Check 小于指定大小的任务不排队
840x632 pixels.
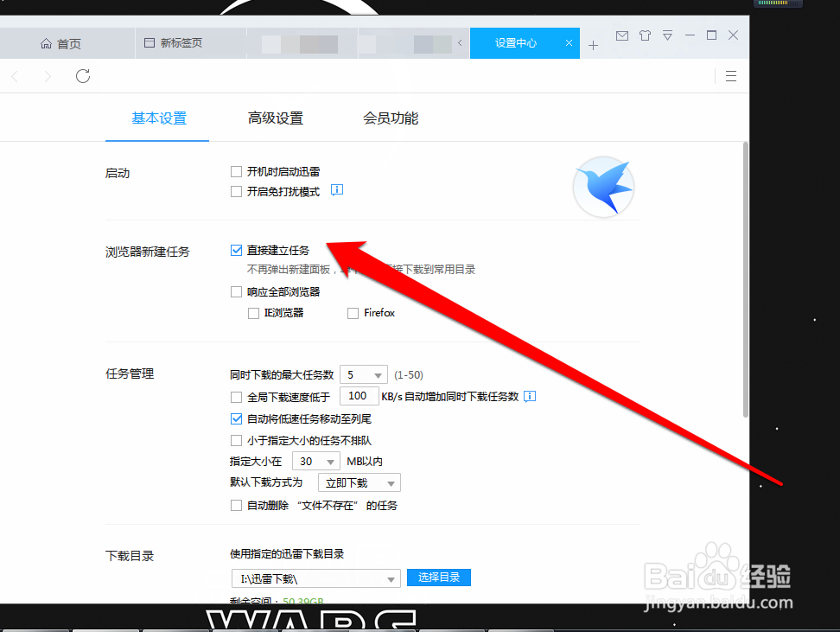(x=236, y=441)
